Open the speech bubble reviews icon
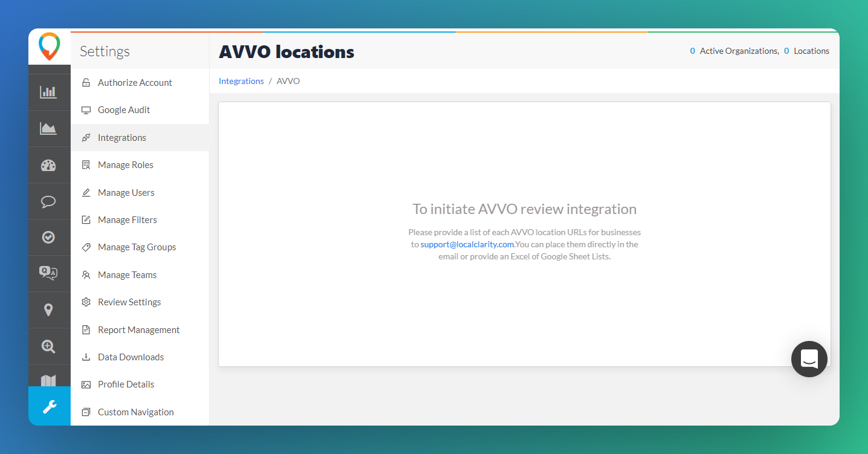This screenshot has height=454, width=868. [48, 201]
